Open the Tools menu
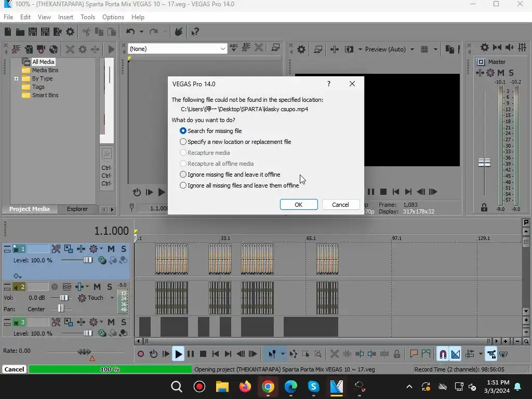 point(87,17)
